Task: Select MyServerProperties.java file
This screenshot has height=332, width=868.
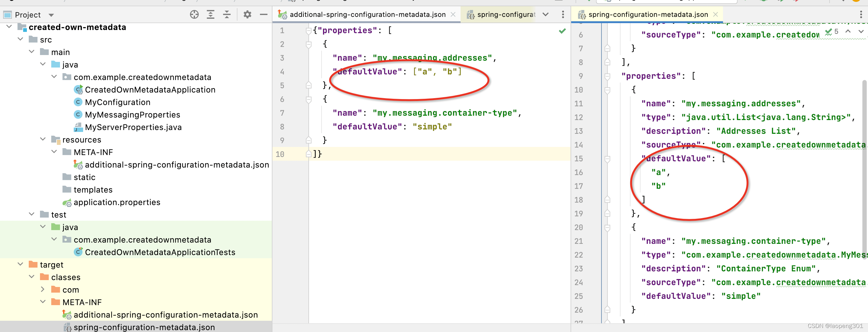Action: (x=128, y=127)
